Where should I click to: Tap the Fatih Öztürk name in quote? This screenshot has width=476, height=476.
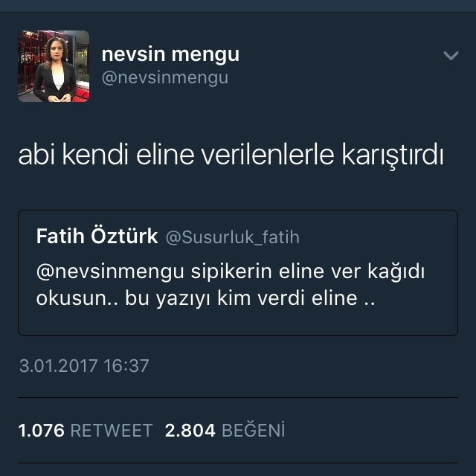[97, 237]
